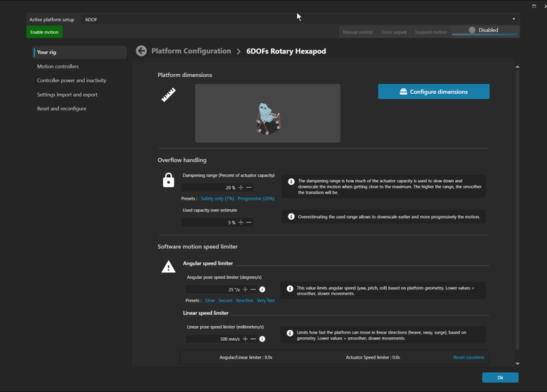Click Reset counters link

pos(469,358)
